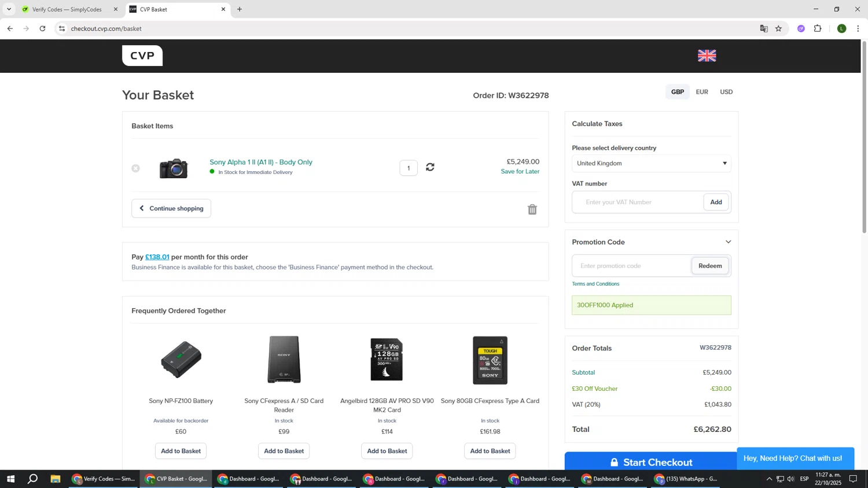Open Sony Alpha 1 II product link
Screen dimensions: 868x488
point(261,162)
